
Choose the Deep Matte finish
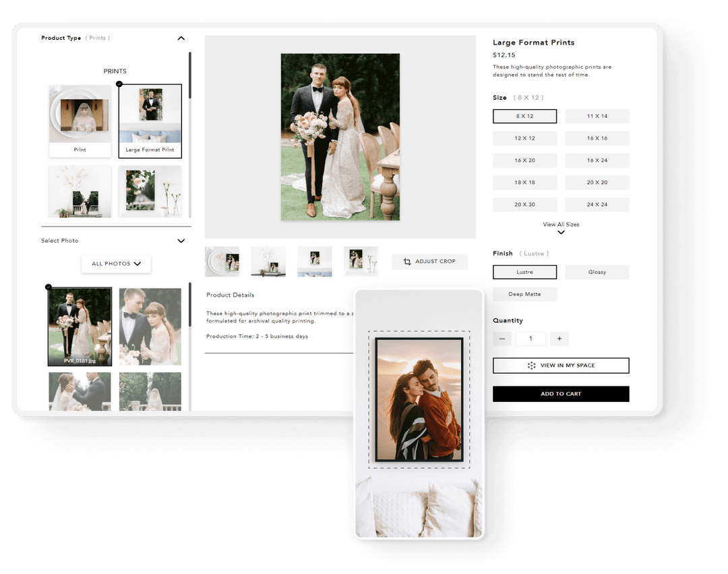524,294
